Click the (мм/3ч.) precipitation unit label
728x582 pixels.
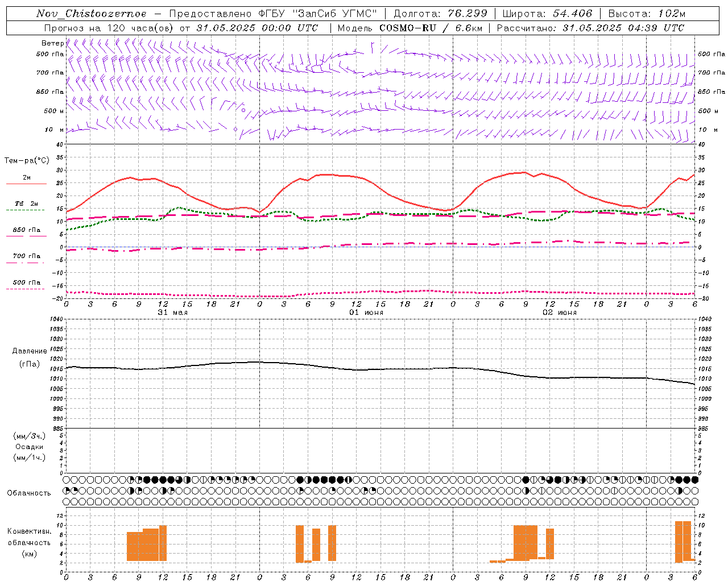(x=30, y=436)
